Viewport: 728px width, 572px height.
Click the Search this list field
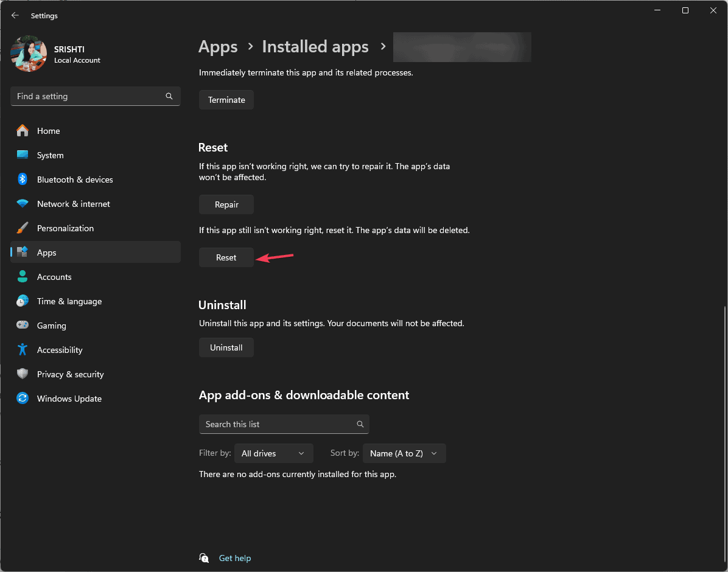(284, 424)
